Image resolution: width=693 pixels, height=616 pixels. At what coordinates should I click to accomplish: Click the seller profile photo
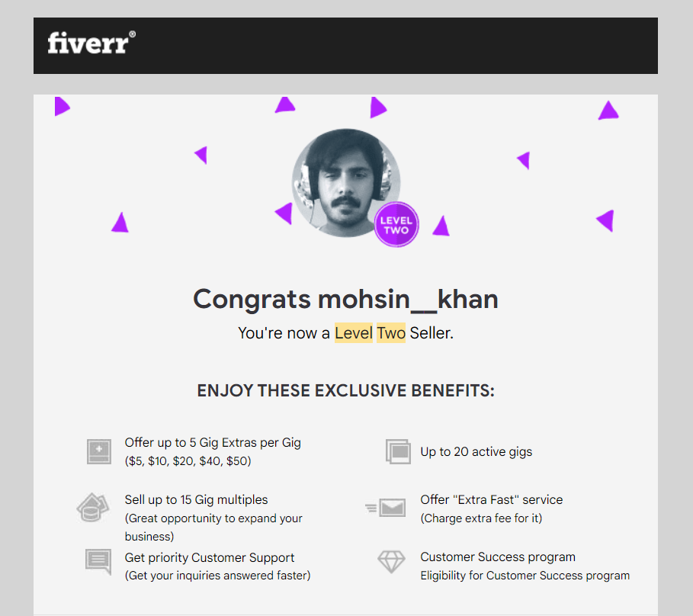[x=346, y=183]
